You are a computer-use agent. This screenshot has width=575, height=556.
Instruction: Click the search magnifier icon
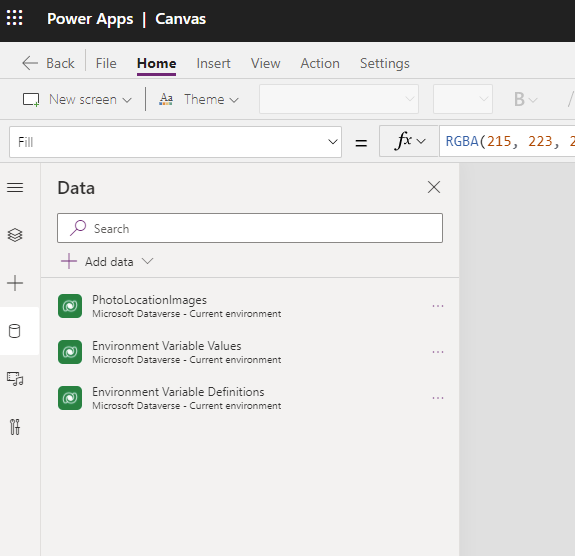[78, 228]
